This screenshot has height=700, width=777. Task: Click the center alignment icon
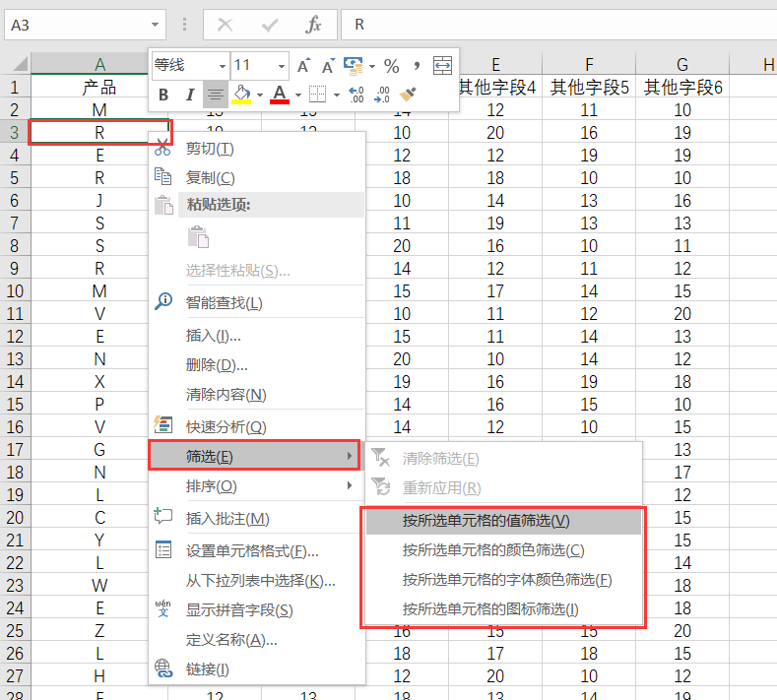(216, 95)
